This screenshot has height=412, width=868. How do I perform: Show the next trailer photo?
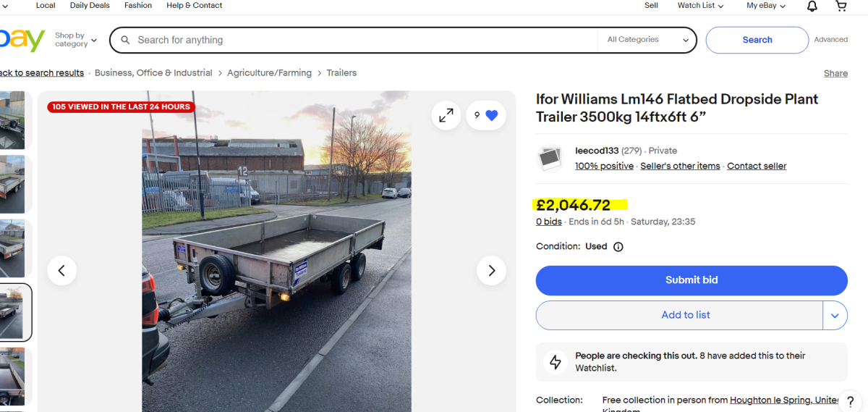[492, 271]
